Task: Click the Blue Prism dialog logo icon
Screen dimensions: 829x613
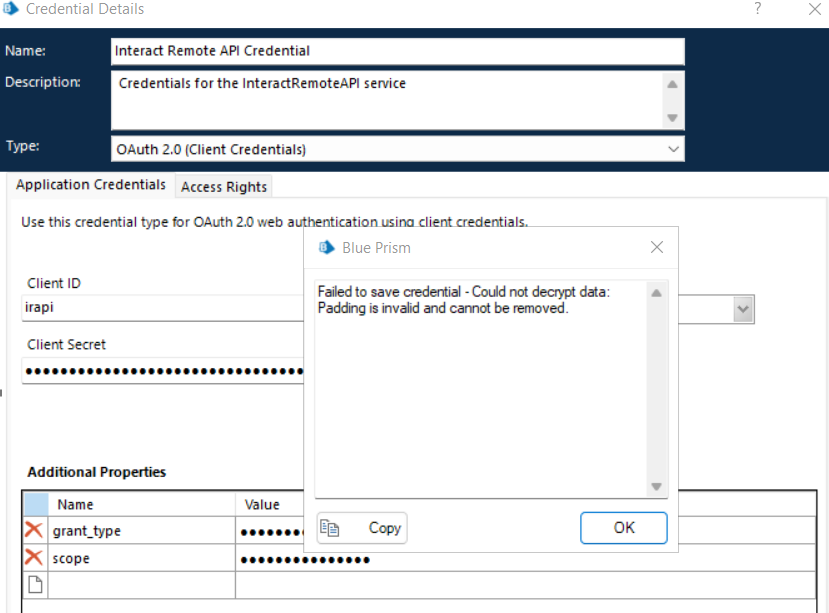Action: (x=326, y=247)
